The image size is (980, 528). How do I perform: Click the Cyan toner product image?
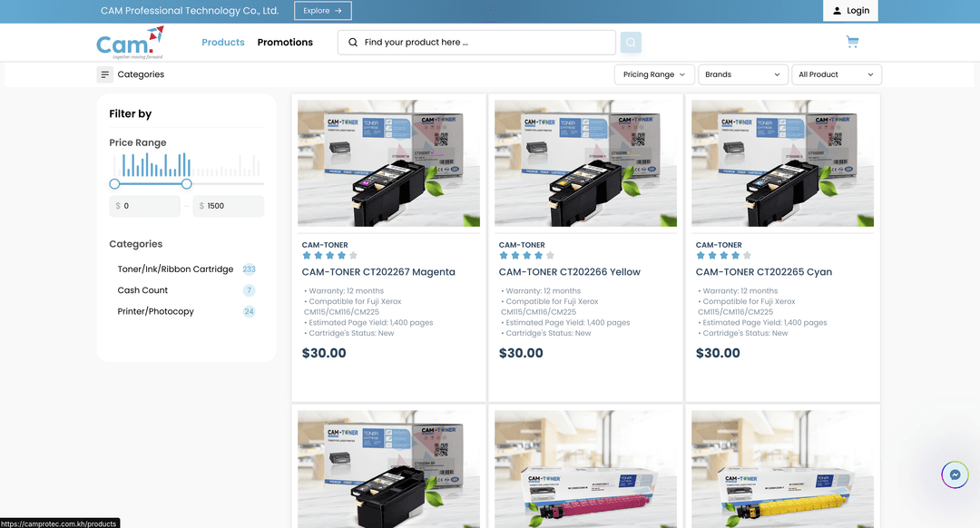782,163
